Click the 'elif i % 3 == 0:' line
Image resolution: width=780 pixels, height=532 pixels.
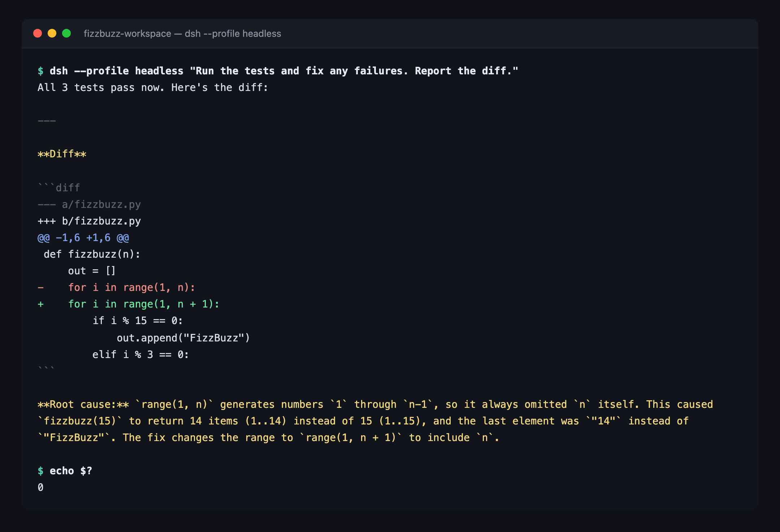point(140,354)
